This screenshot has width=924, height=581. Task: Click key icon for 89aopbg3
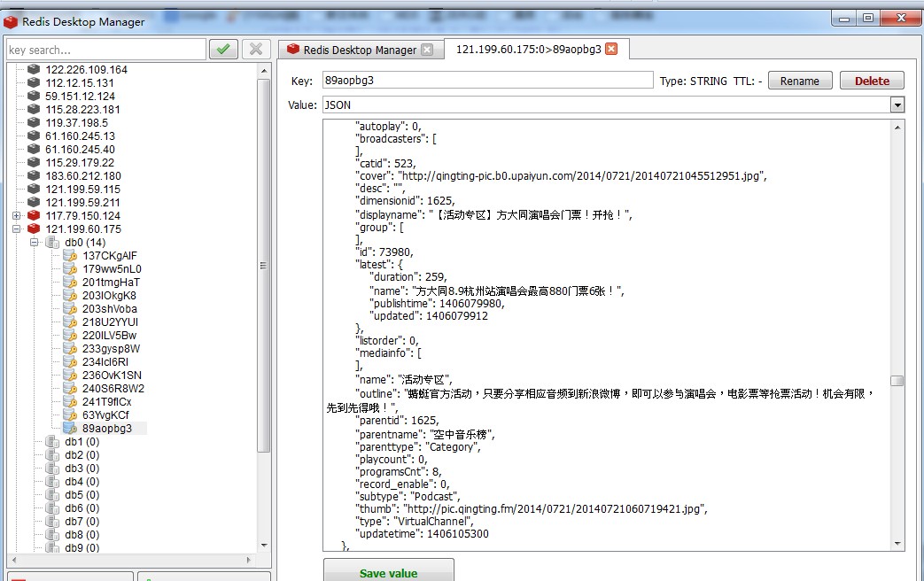[x=70, y=428]
